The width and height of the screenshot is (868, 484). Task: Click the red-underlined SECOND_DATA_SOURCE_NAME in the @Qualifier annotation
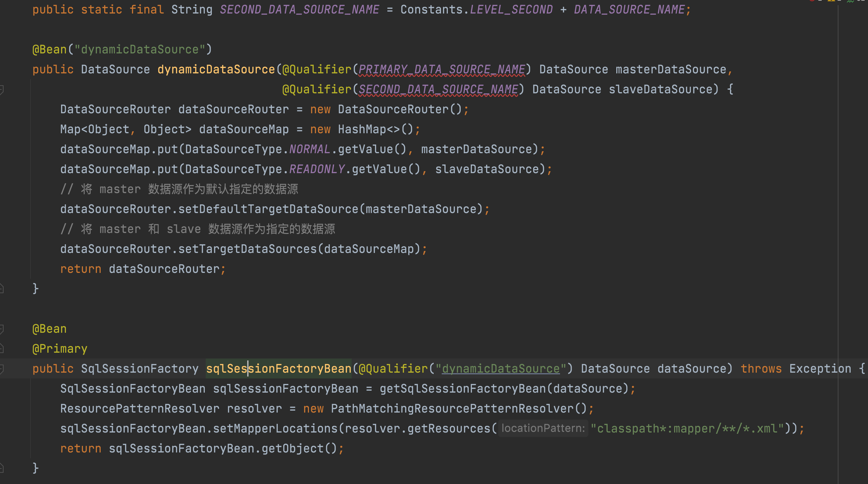point(438,89)
